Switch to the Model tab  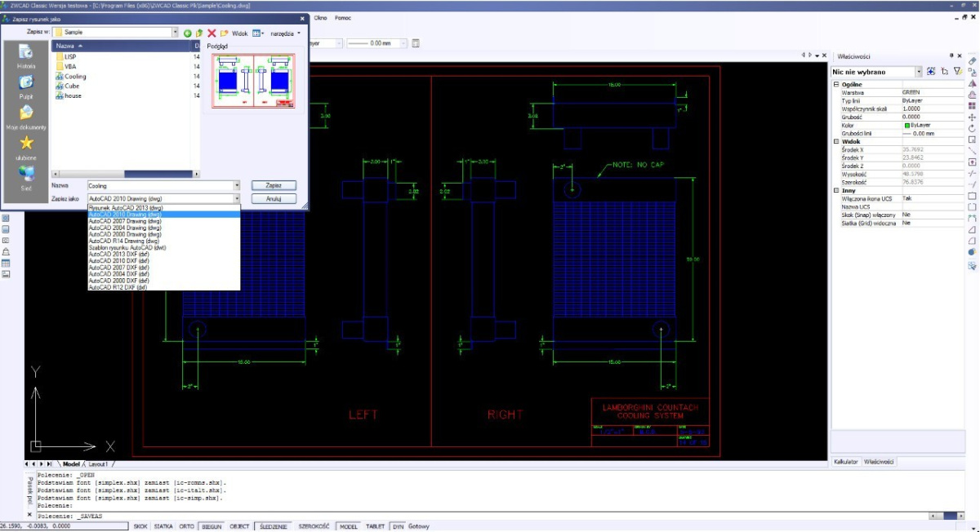[x=72, y=463]
